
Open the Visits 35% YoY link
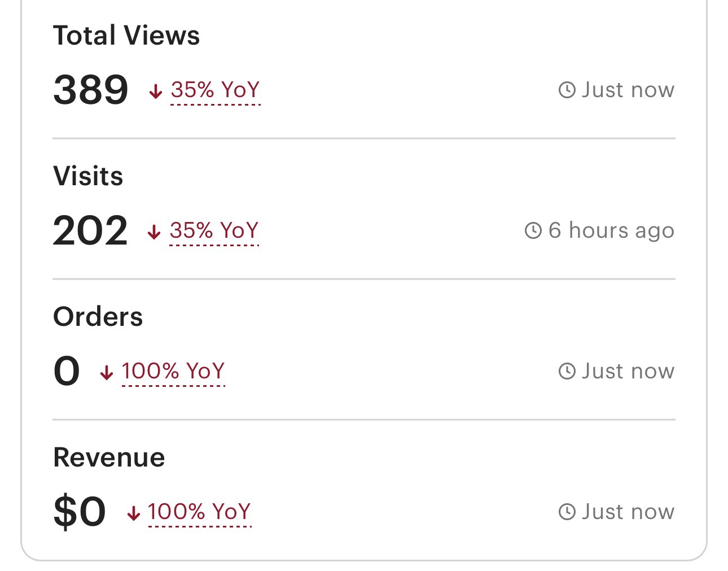(214, 230)
